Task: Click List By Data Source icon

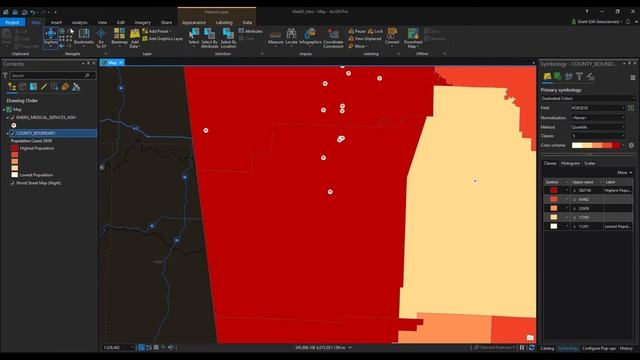Action: click(x=22, y=87)
